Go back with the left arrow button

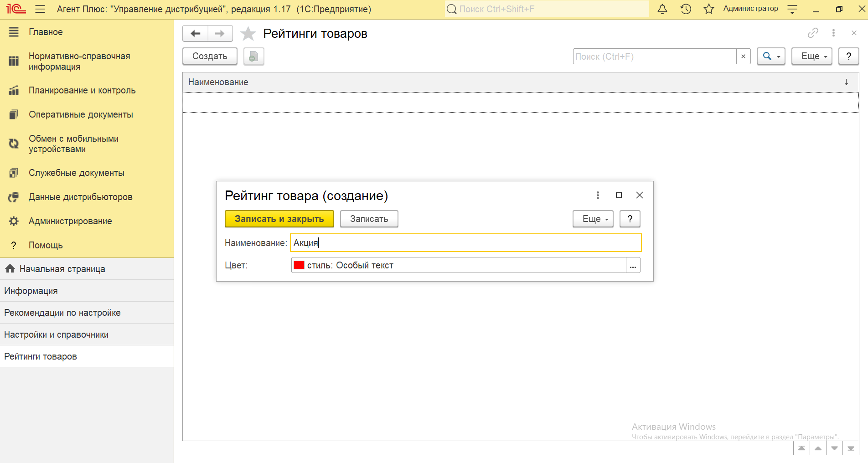195,33
